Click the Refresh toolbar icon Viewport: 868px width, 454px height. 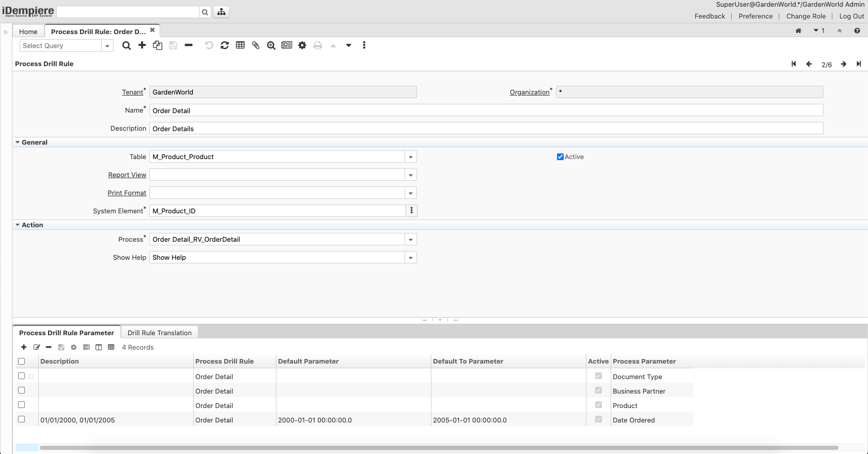(x=225, y=45)
